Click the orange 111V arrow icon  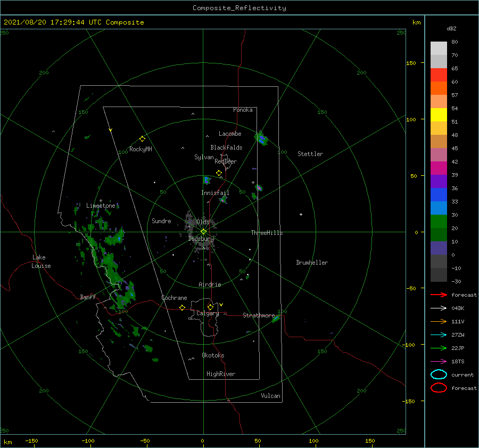pos(439,321)
